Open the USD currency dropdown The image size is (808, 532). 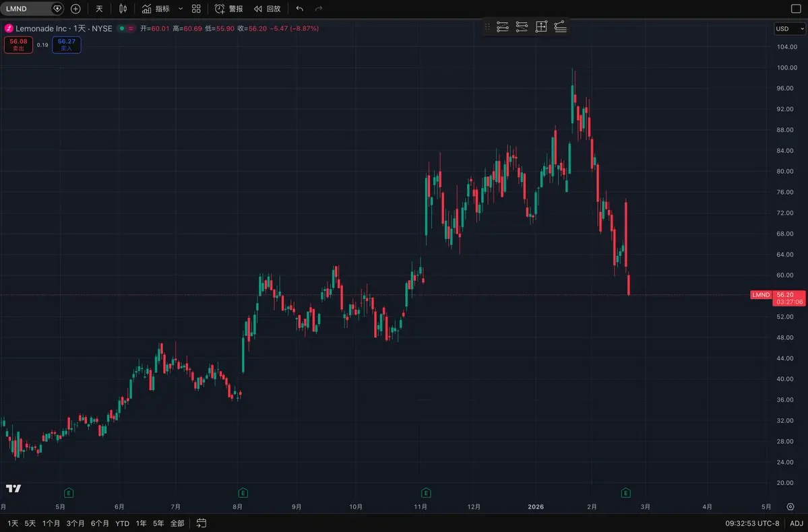tap(789, 29)
